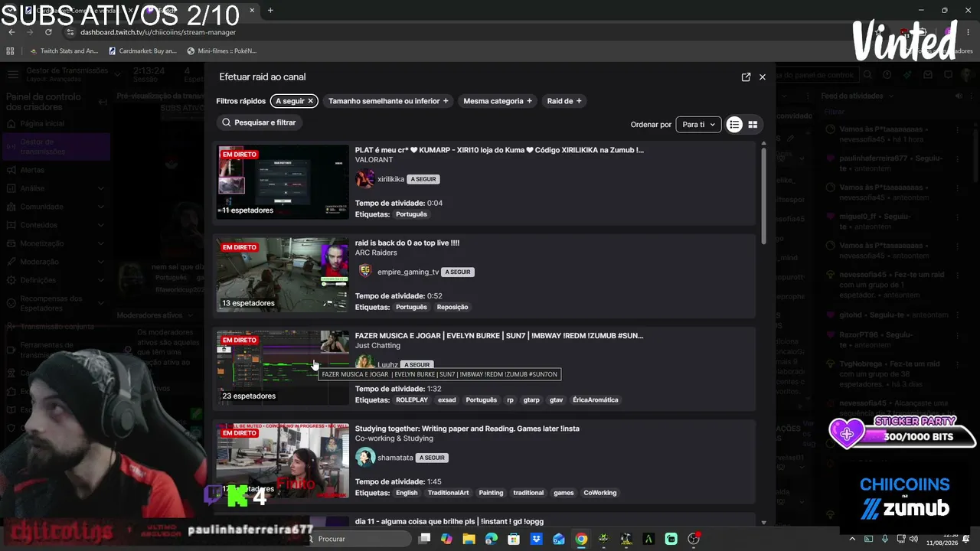Click xirilikika's channel avatar

tap(365, 179)
